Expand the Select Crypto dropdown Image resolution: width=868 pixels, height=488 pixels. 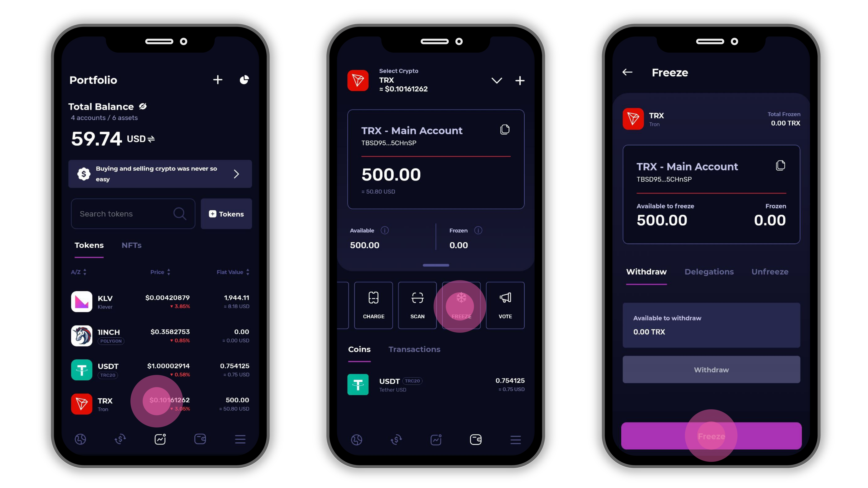tap(496, 80)
